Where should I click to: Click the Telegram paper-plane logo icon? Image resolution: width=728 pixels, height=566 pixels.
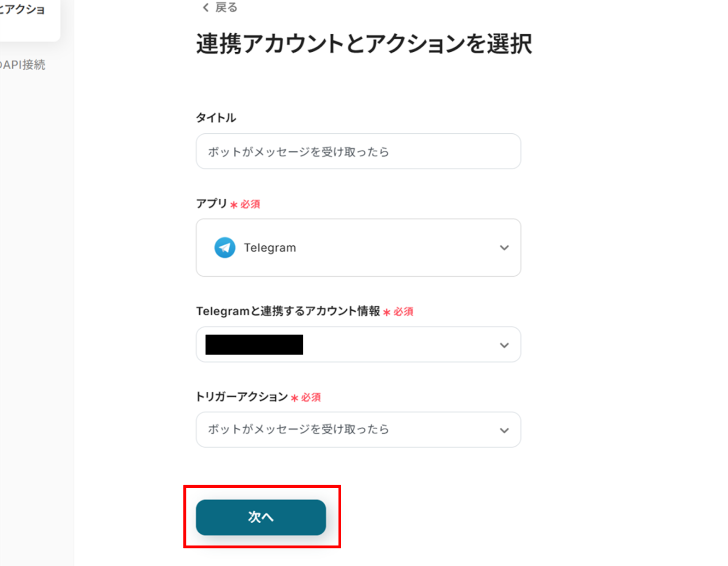225,248
